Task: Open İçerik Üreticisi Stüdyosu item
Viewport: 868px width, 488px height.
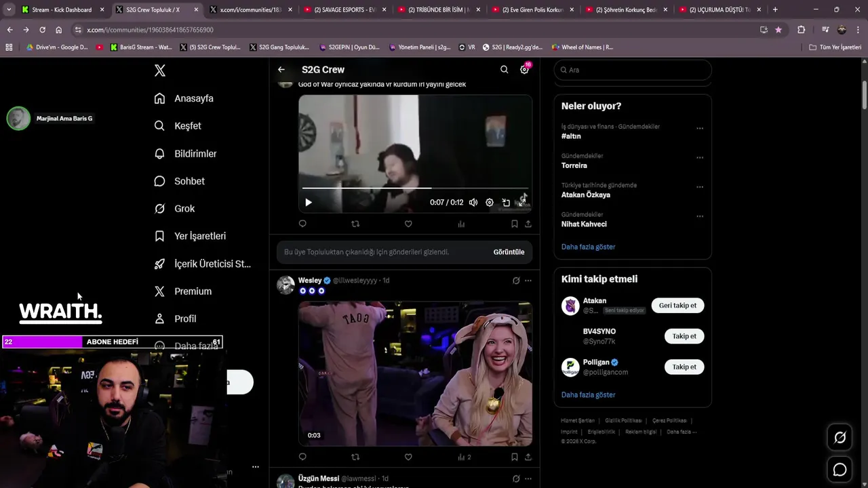Action: (x=202, y=264)
